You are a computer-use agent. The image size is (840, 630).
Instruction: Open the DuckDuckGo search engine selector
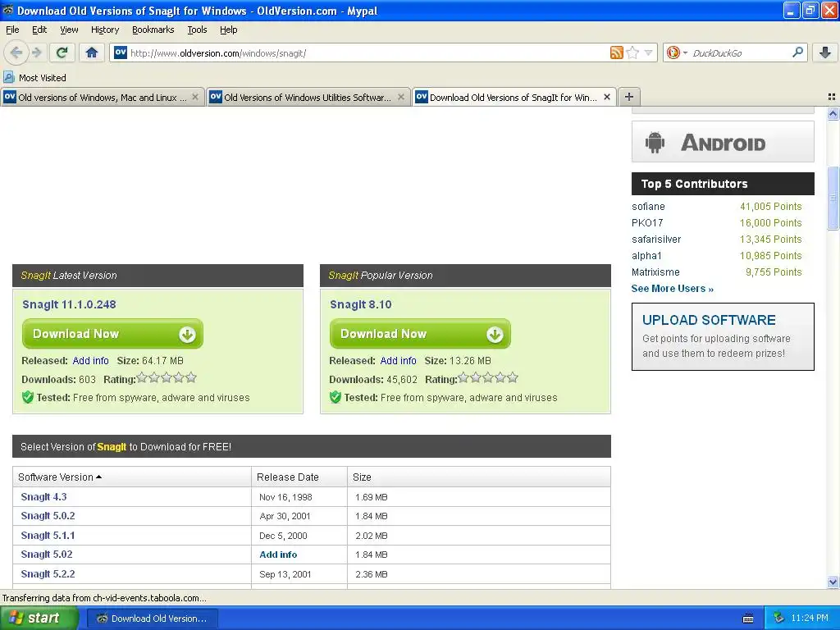pyautogui.click(x=677, y=52)
